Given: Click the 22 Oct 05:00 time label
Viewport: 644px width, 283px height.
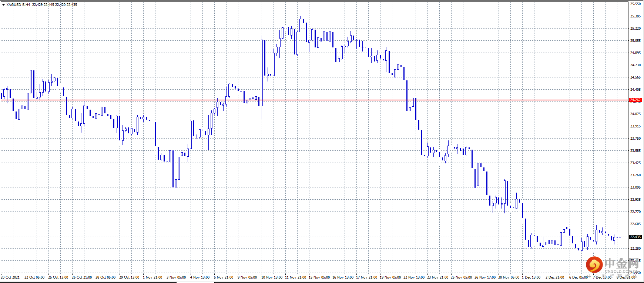Looking at the screenshot, I should tap(34, 277).
